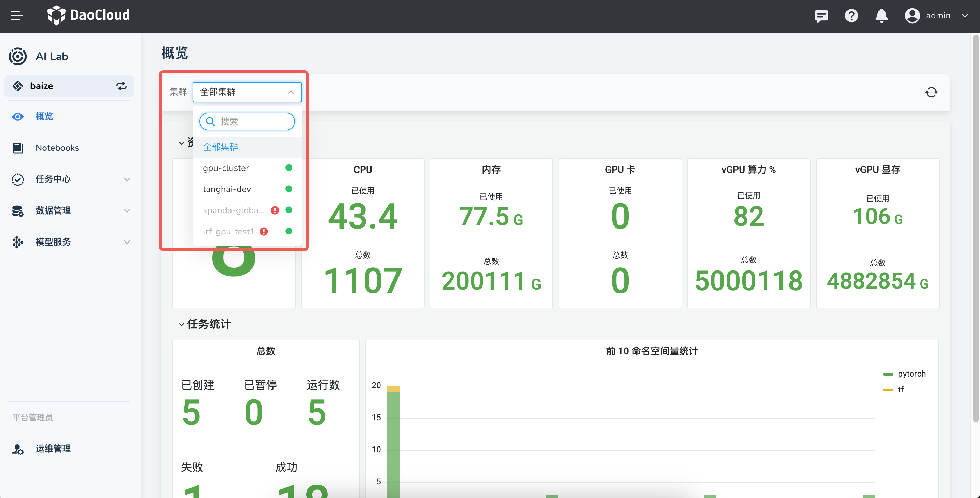The image size is (980, 498).
Task: Click the workspace switch icon beside baize
Action: click(121, 86)
